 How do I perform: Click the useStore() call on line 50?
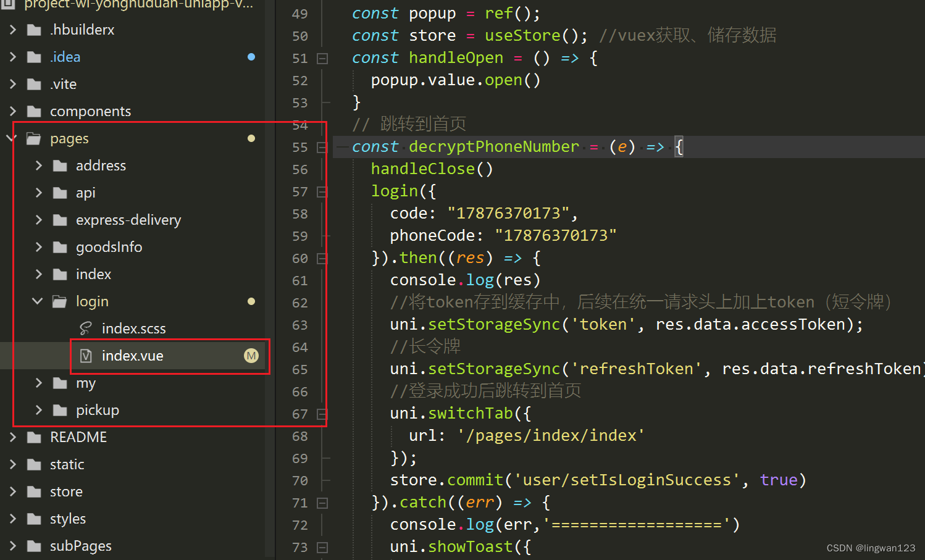pos(532,35)
